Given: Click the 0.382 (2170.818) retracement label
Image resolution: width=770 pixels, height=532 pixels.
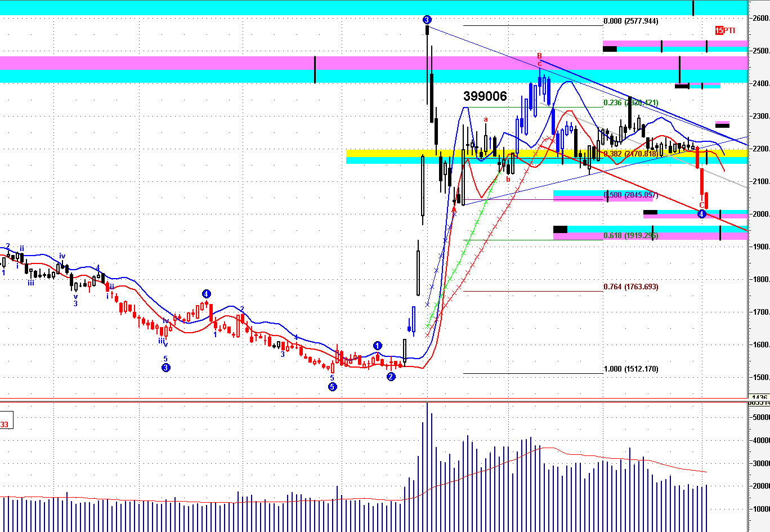Looking at the screenshot, I should pos(630,154).
